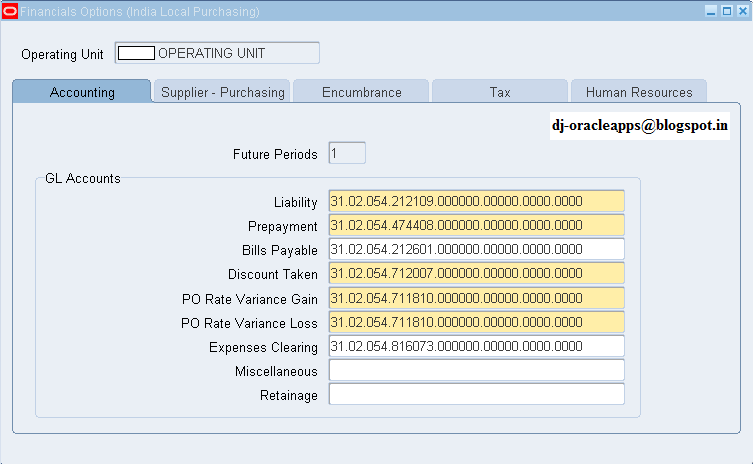
Task: Click the Operating Unit field
Action: [x=217, y=53]
